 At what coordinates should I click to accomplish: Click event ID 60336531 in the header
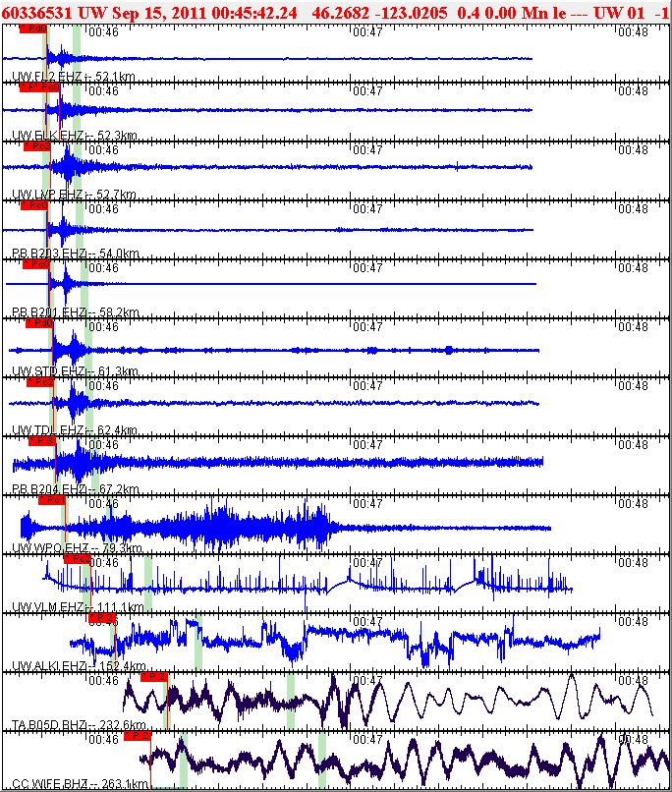38,13
